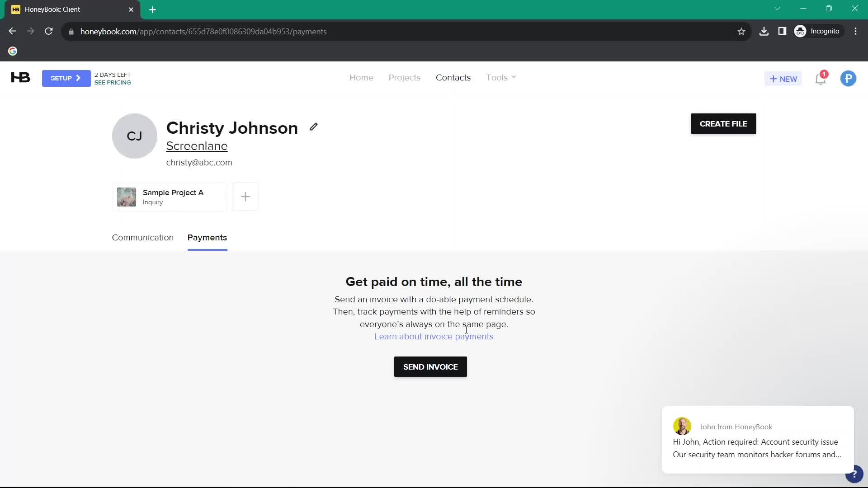Open the John from HoneyBook chat message

758,440
